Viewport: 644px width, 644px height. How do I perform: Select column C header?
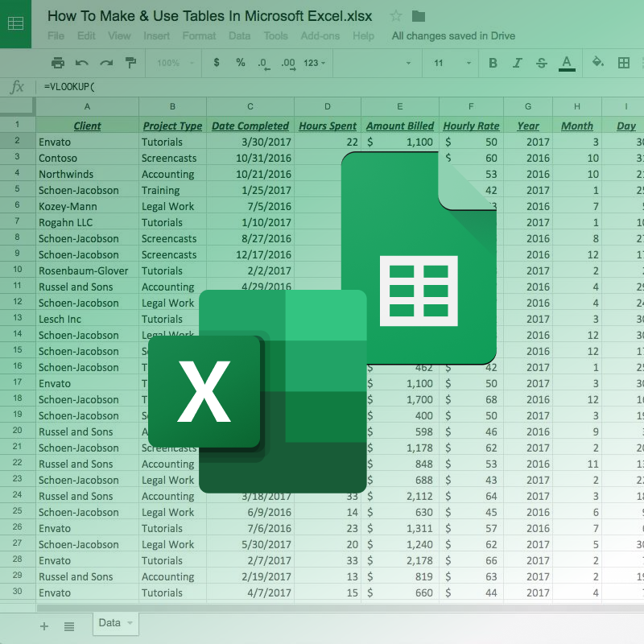click(x=250, y=106)
